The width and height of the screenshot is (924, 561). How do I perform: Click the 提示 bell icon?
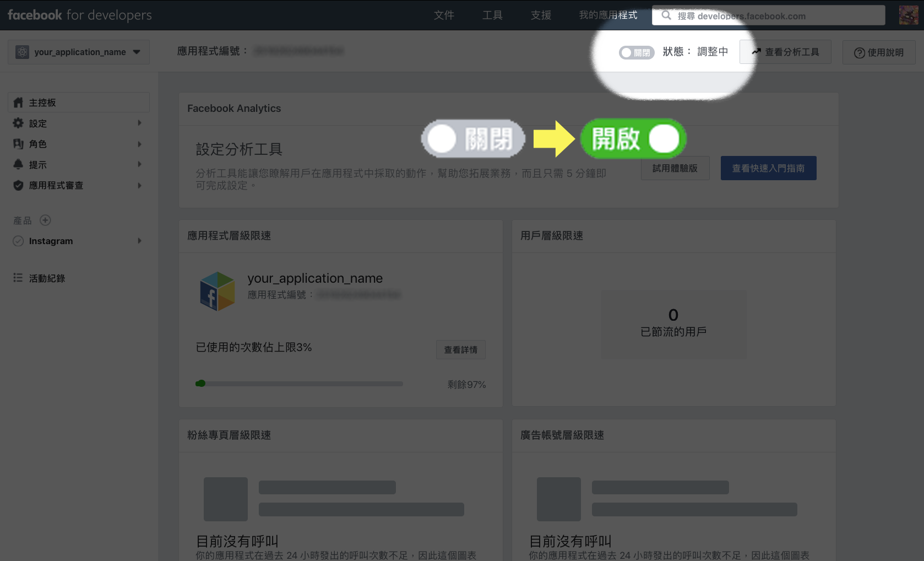pos(18,164)
